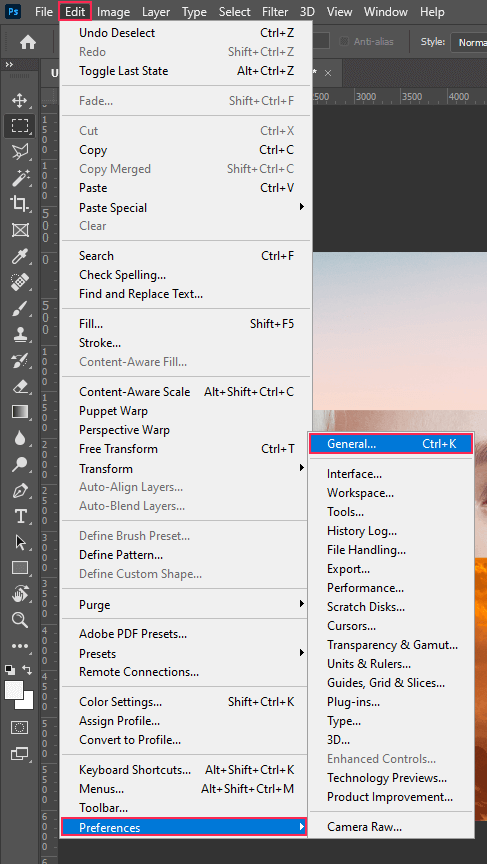Viewport: 487px width, 864px height.
Task: Open the Style dropdown
Action: [468, 42]
